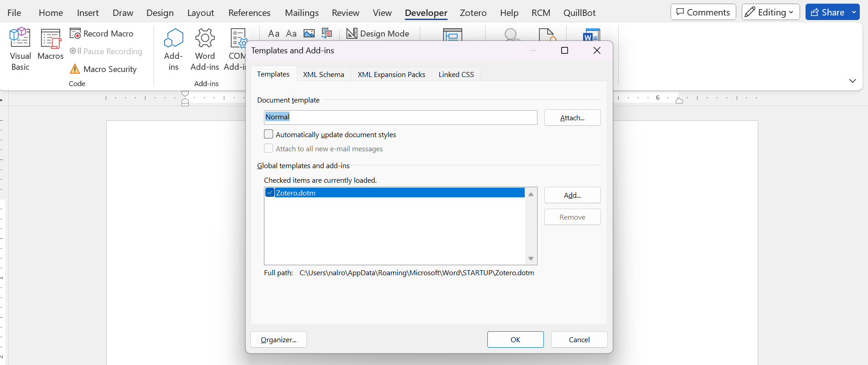Click the XML Mapping Pane icon

[453, 34]
